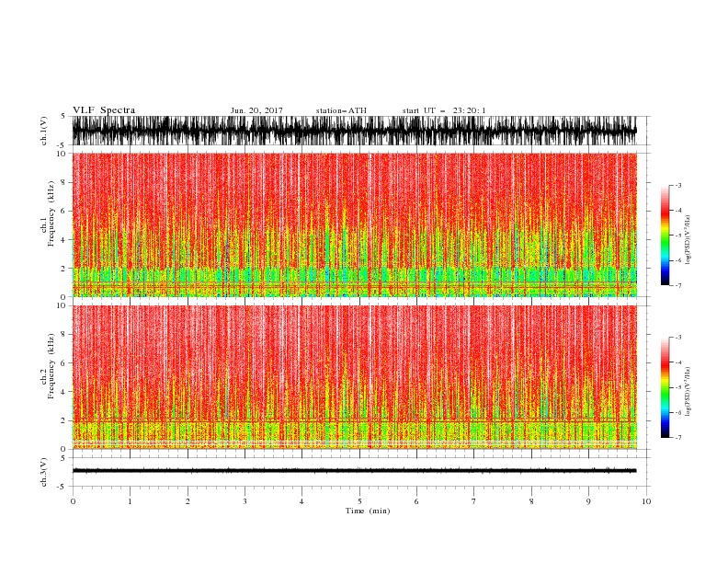The width and height of the screenshot is (728, 563).
Task: Click inside the ch.1 spectrogram plot
Action: [x=354, y=224]
